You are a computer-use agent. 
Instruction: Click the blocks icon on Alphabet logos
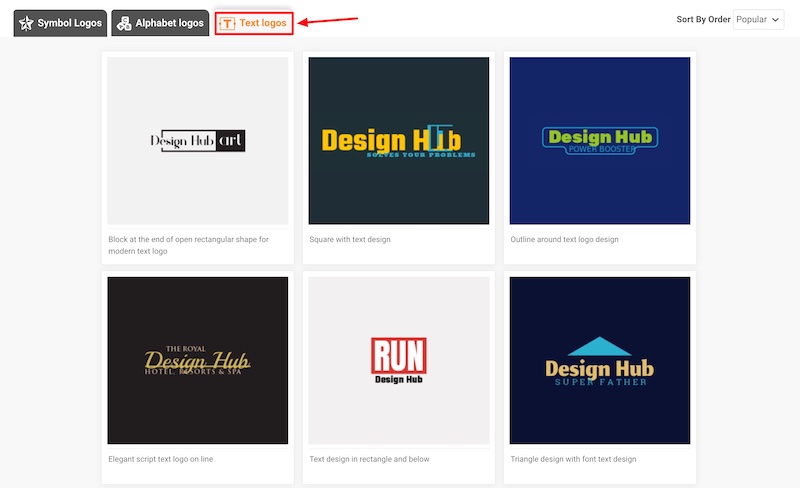click(124, 23)
